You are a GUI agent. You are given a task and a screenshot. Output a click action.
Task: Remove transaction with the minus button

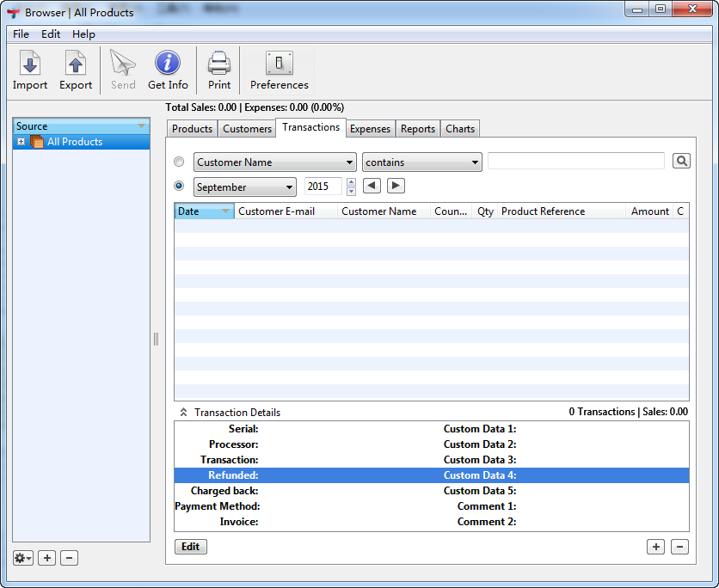[679, 546]
